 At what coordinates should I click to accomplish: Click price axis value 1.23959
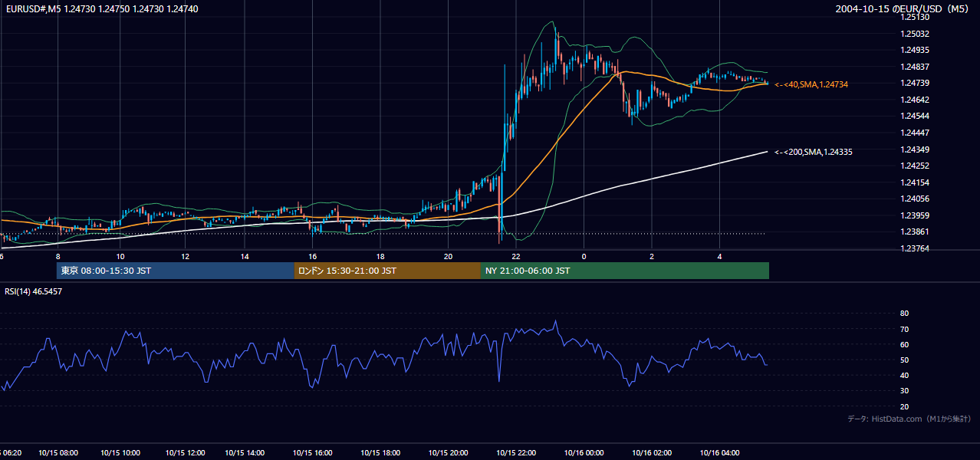[x=916, y=215]
